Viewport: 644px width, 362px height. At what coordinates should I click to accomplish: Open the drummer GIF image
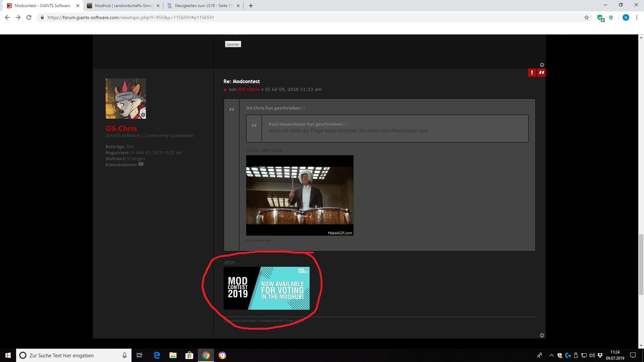[300, 195]
